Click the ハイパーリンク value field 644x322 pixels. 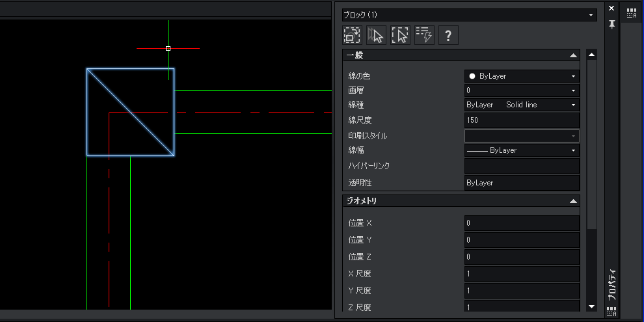pyautogui.click(x=521, y=167)
